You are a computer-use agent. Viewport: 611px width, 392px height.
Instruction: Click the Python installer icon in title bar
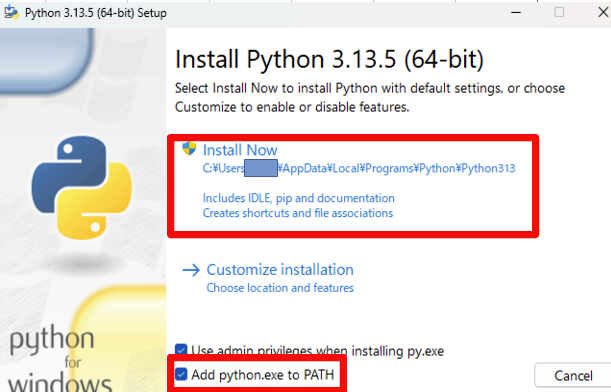[11, 12]
